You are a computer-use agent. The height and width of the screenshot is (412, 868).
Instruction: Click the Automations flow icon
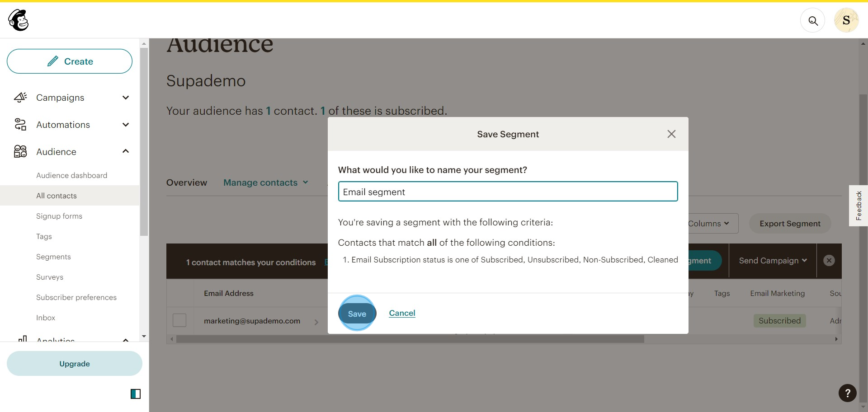point(20,125)
